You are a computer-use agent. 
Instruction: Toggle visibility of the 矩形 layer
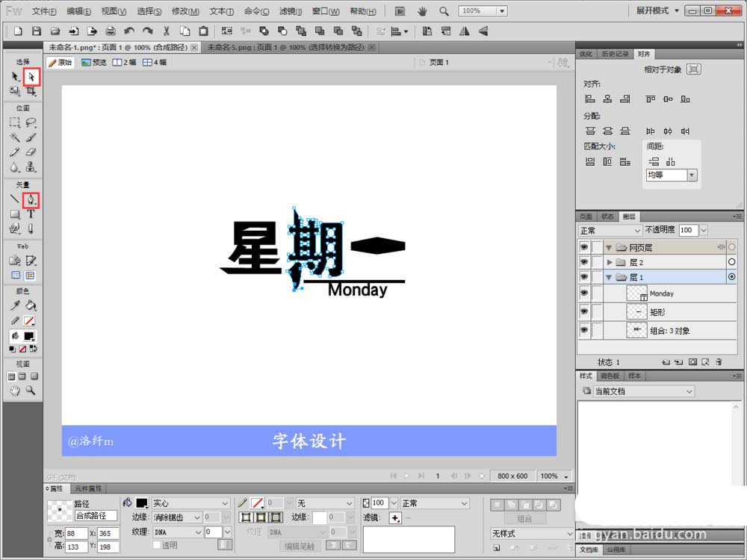pos(584,311)
